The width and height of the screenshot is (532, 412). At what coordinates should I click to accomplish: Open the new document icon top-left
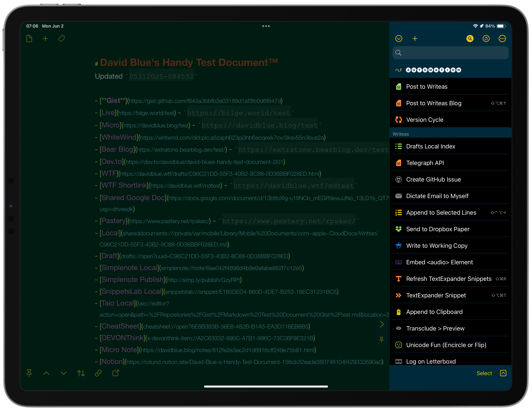(29, 38)
